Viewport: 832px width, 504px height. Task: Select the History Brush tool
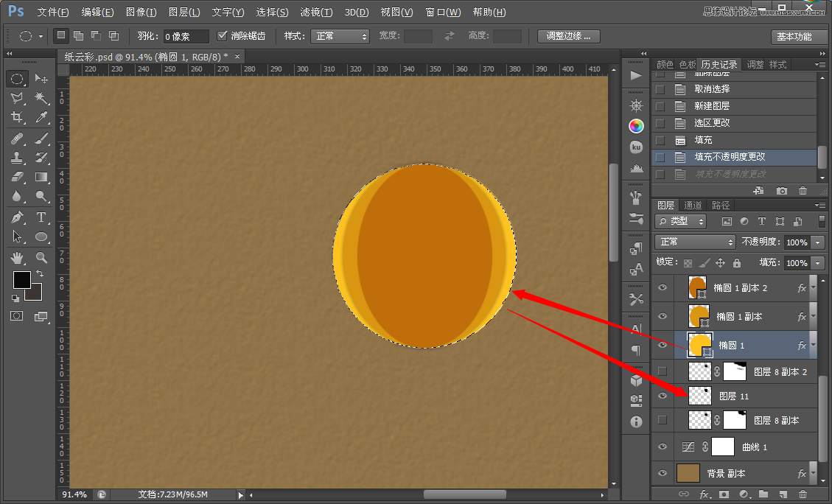click(41, 158)
